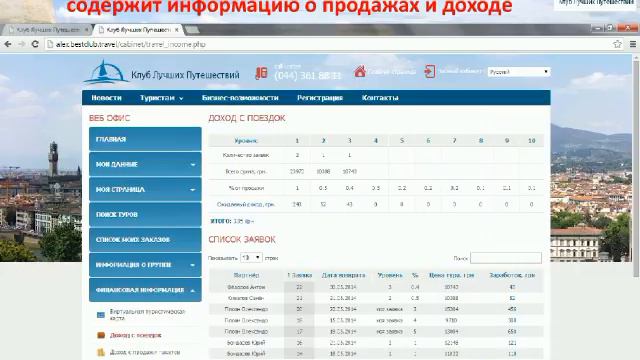Click the call center phone number
The width and height of the screenshot is (640, 360).
coord(307,76)
